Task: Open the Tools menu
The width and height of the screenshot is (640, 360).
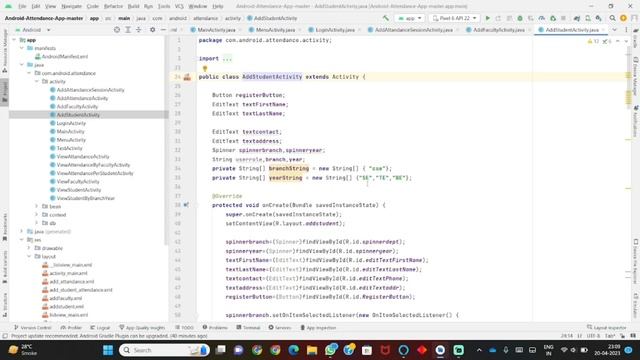Action: pos(164,6)
